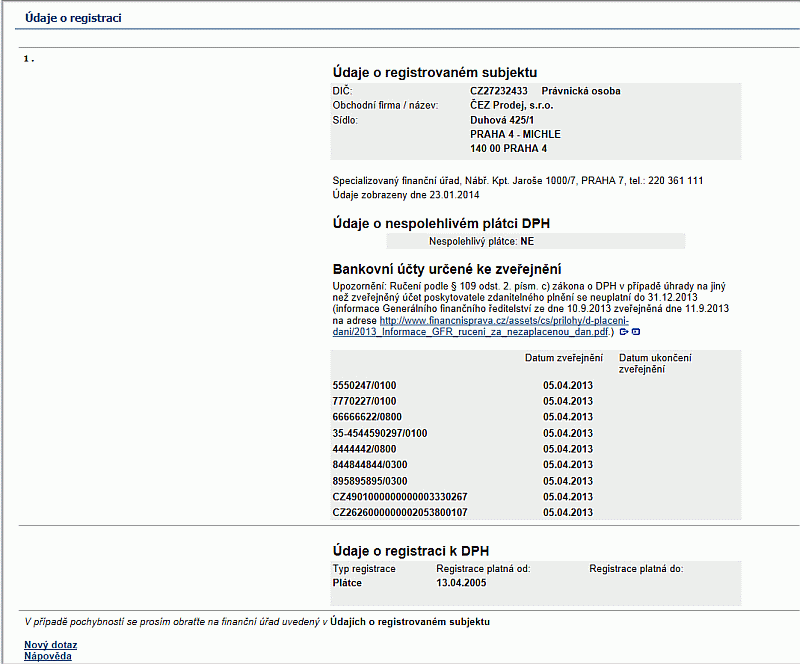Click the Specializovaný finanční úřad line

517,181
